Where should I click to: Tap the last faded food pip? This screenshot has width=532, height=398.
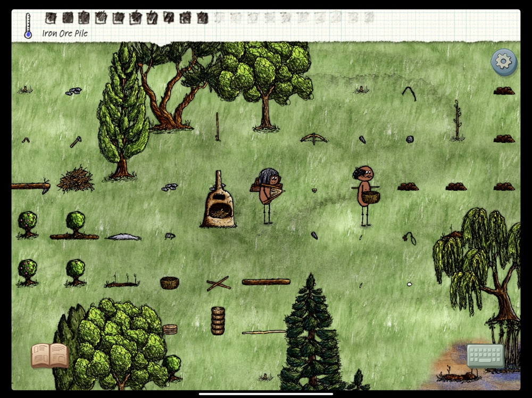(x=370, y=17)
